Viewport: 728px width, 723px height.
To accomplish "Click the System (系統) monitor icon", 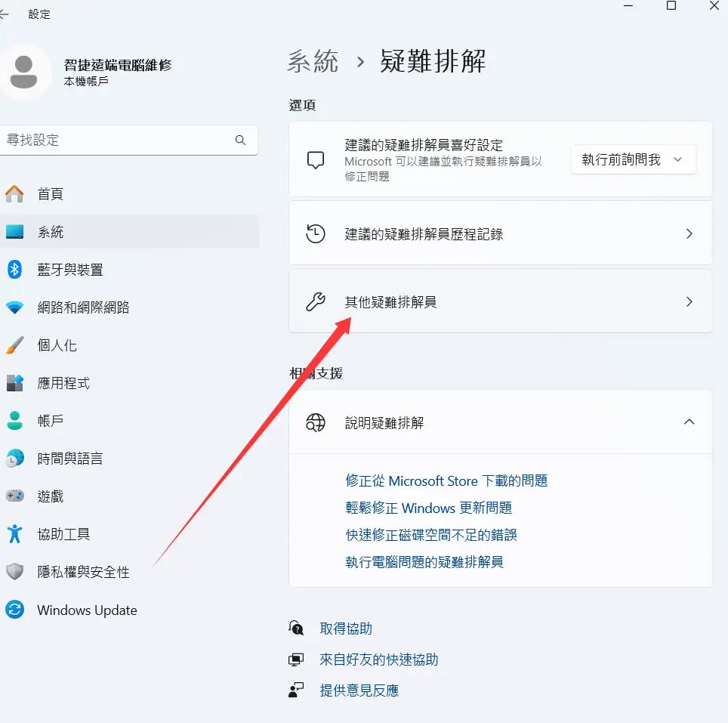I will [14, 231].
